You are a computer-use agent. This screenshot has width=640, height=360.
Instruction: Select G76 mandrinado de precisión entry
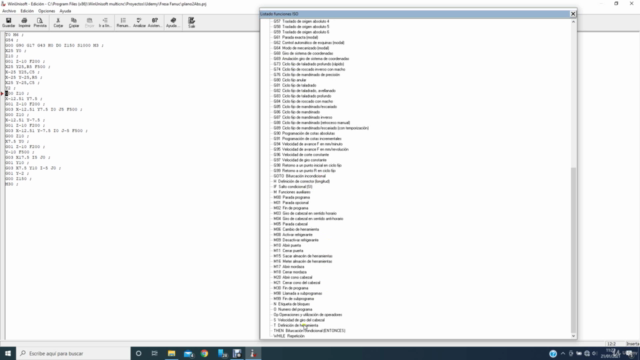(307, 75)
